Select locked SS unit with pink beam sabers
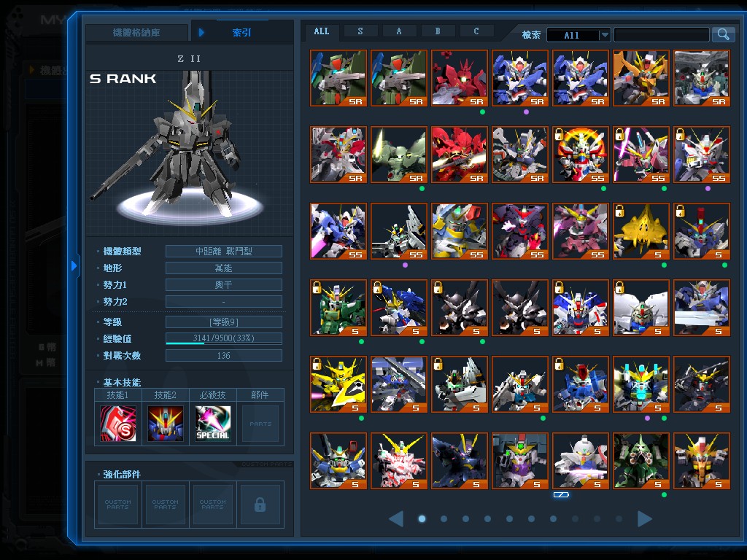Screen dimensions: 747x560 [x=640, y=155]
